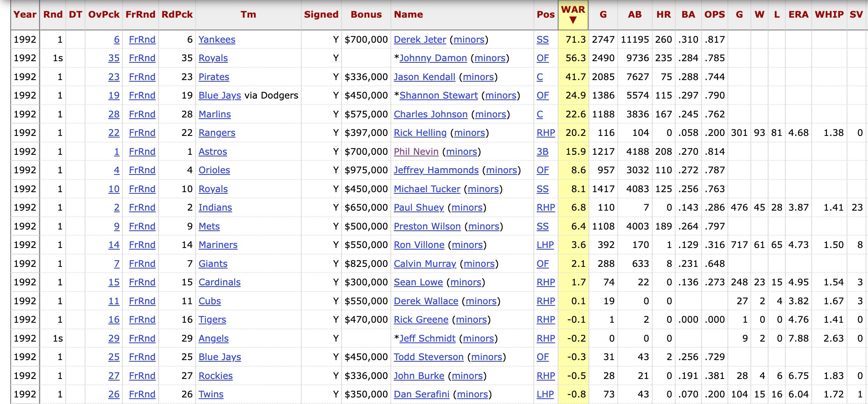The image size is (868, 404).
Task: Open Jason Kendall player link
Action: 425,77
